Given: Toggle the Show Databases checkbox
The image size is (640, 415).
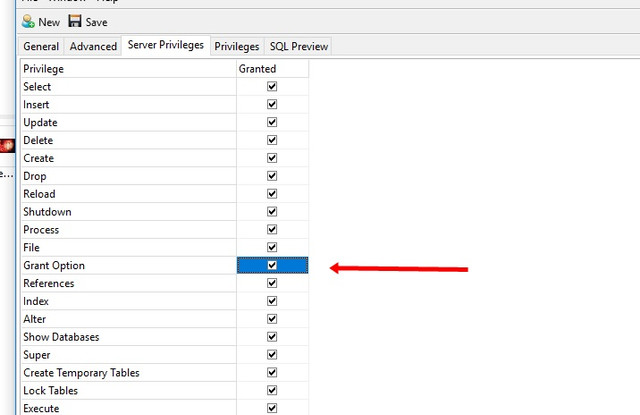Looking at the screenshot, I should 272,337.
